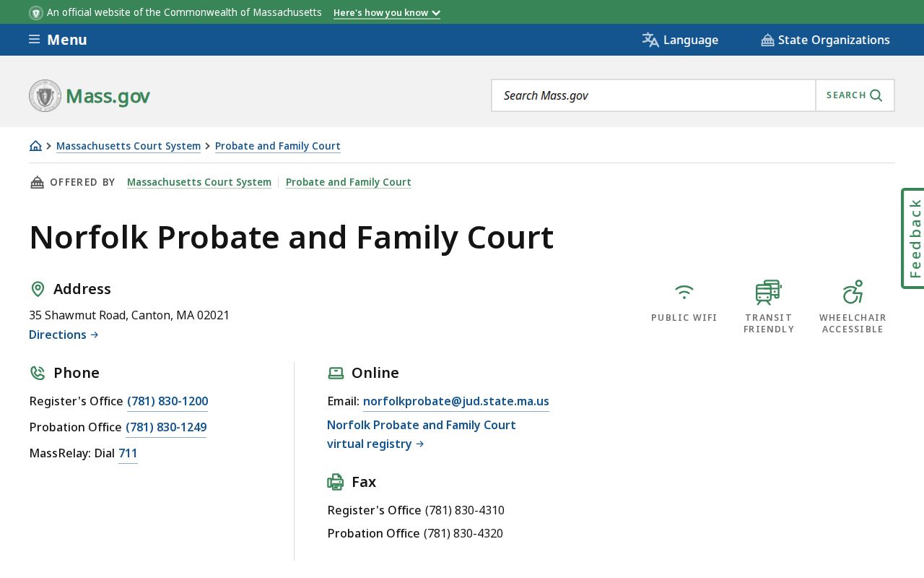This screenshot has width=924, height=578.
Task: Open Directions link
Action: (64, 335)
